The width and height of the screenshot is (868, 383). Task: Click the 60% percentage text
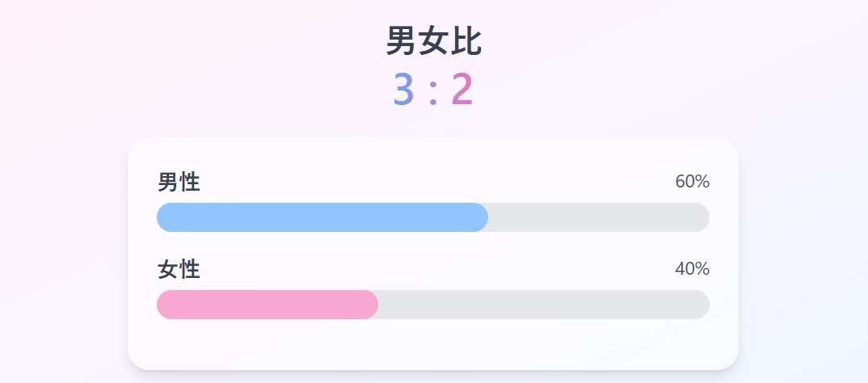(x=692, y=182)
